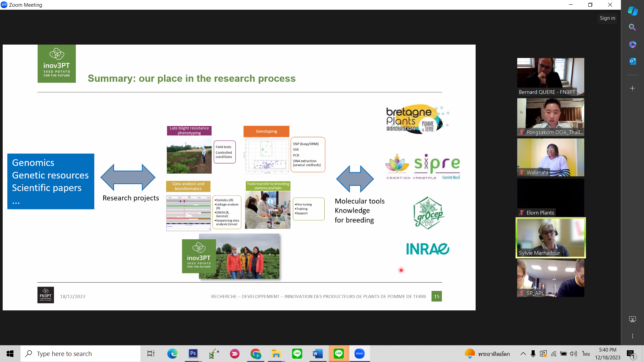Screen dimensions: 644x362
Task: Click the INRAE logo on the slide
Action: point(428,249)
